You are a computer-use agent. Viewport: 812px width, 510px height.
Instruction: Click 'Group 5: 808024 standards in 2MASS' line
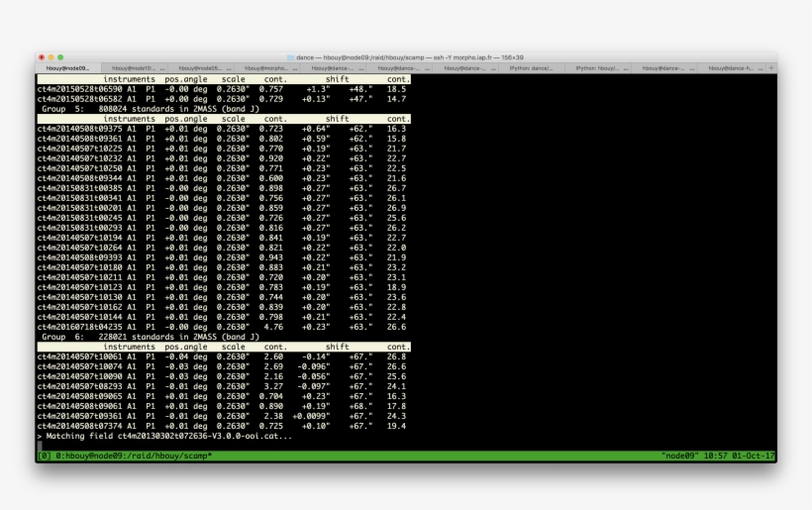pyautogui.click(x=151, y=109)
